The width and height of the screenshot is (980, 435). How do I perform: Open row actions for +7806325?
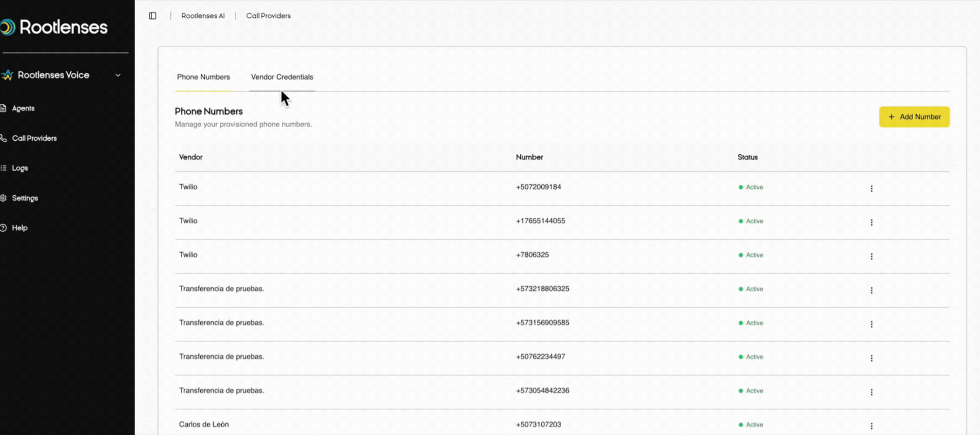click(x=871, y=256)
